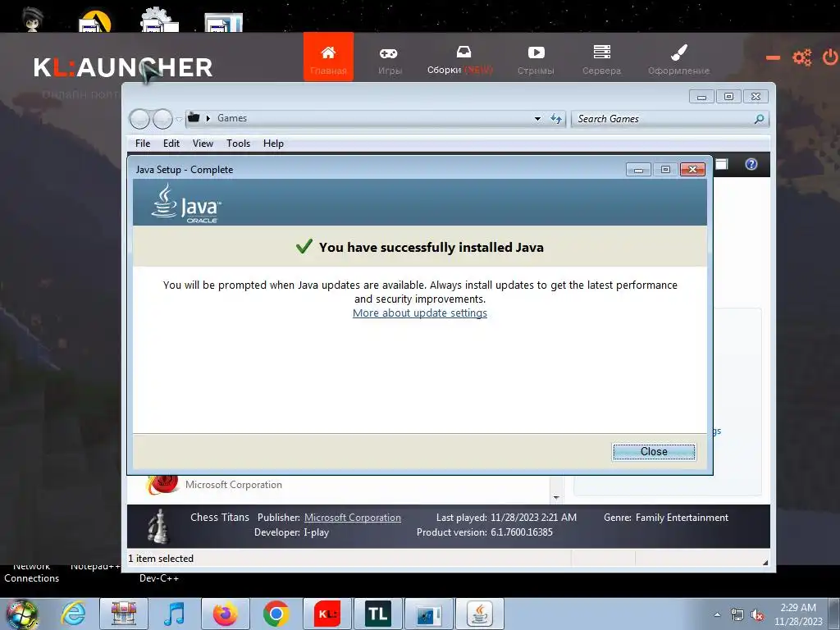The image size is (840, 630).
Task: Minimize the Java Setup dialog
Action: [x=638, y=170]
